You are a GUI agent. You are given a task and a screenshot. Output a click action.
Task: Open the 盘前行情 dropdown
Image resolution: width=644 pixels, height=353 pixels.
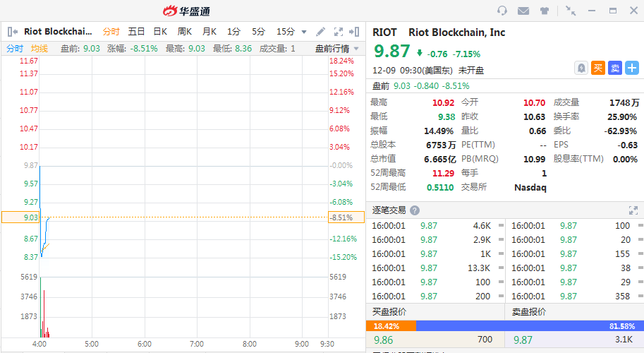pos(336,49)
